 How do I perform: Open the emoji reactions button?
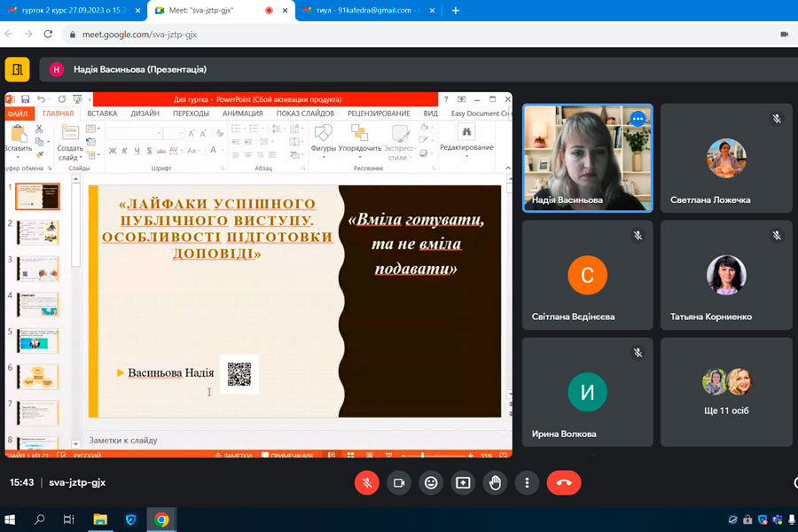click(x=431, y=482)
